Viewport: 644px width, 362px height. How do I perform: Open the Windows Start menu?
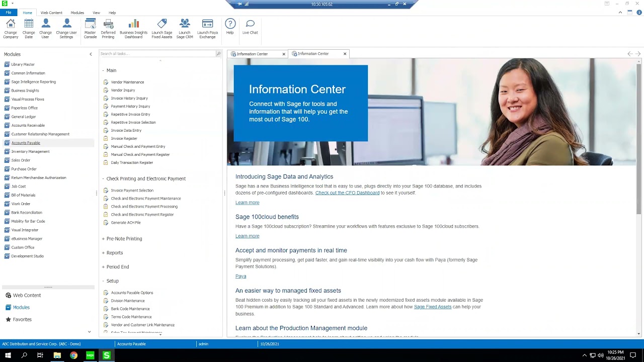(8, 355)
